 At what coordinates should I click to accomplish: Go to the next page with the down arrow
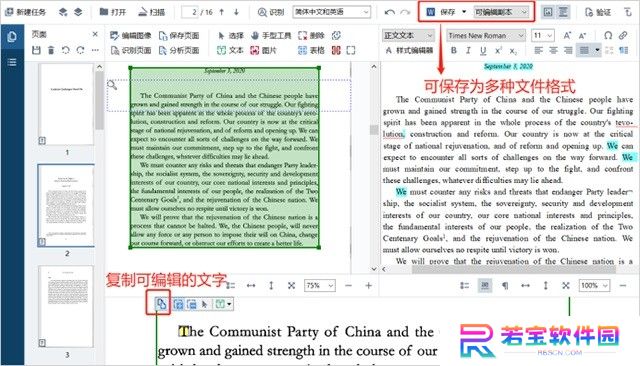(x=236, y=12)
